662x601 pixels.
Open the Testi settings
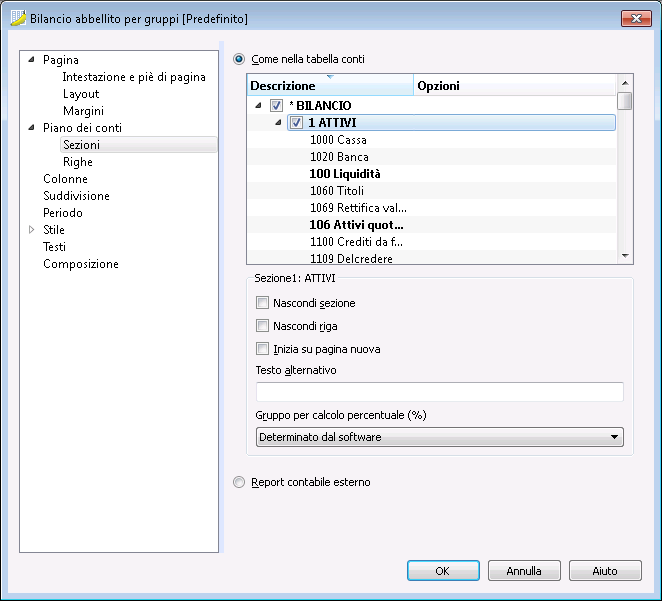click(x=54, y=246)
